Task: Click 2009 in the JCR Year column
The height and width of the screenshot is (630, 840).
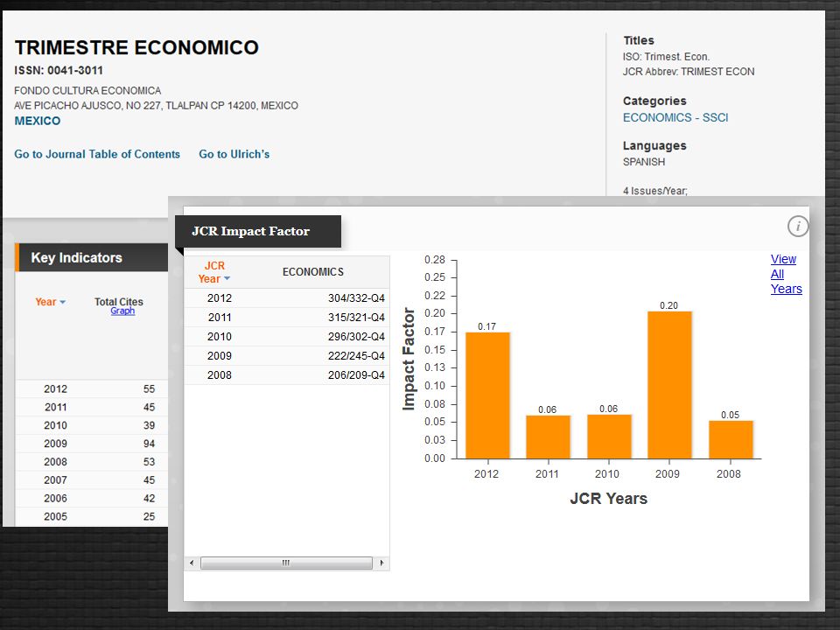Action: [220, 356]
